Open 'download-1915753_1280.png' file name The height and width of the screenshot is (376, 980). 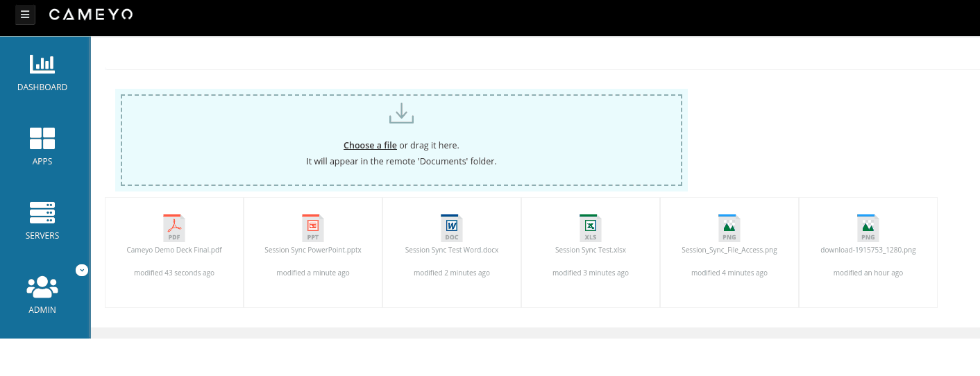tap(868, 250)
